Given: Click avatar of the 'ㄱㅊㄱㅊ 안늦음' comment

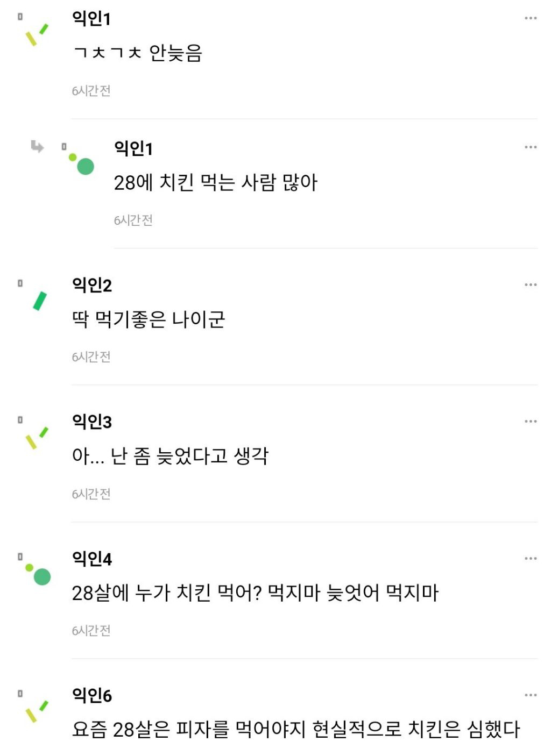Looking at the screenshot, I should coord(37,34).
